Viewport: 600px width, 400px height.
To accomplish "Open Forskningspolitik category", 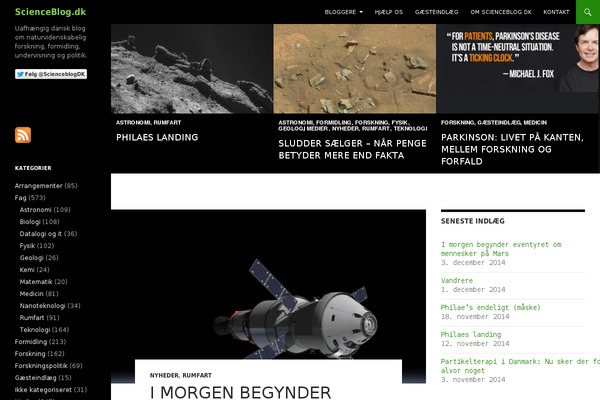I will (41, 366).
